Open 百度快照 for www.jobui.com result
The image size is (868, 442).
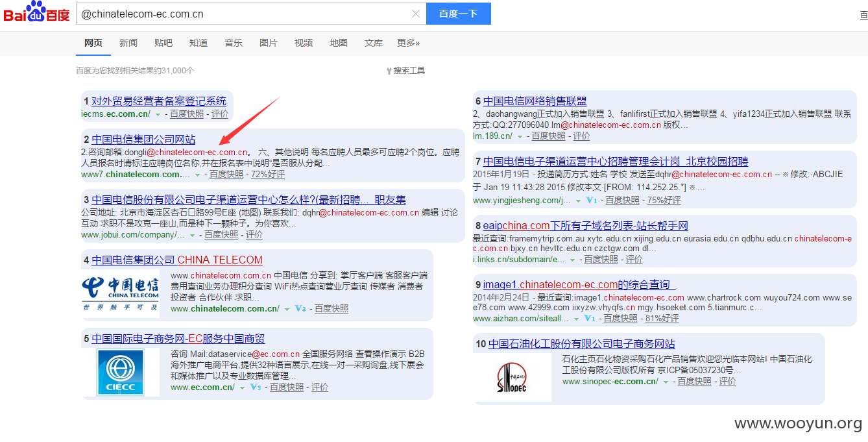coord(221,235)
